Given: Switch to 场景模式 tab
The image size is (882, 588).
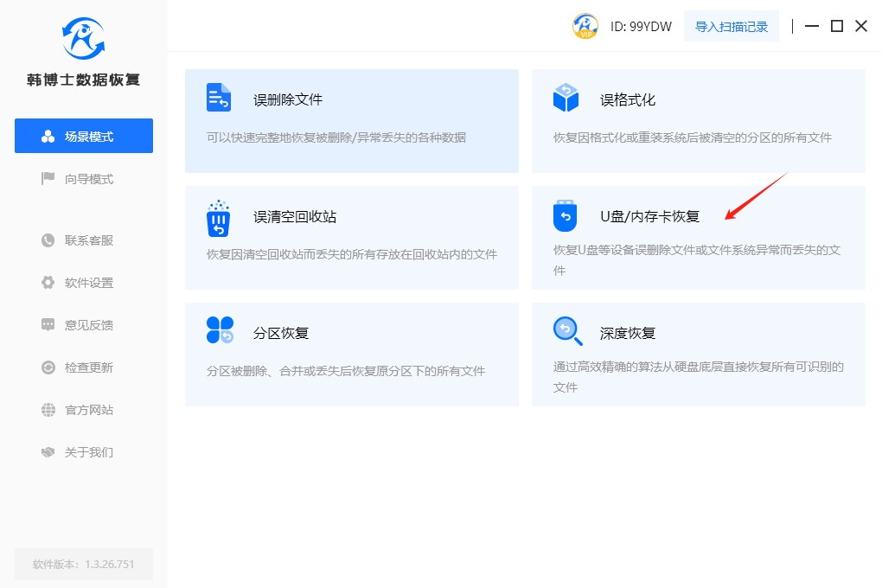Looking at the screenshot, I should pyautogui.click(x=84, y=137).
